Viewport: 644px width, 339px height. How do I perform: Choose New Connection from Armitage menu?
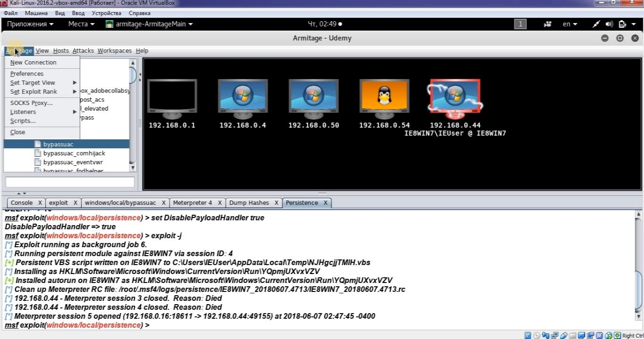42,62
